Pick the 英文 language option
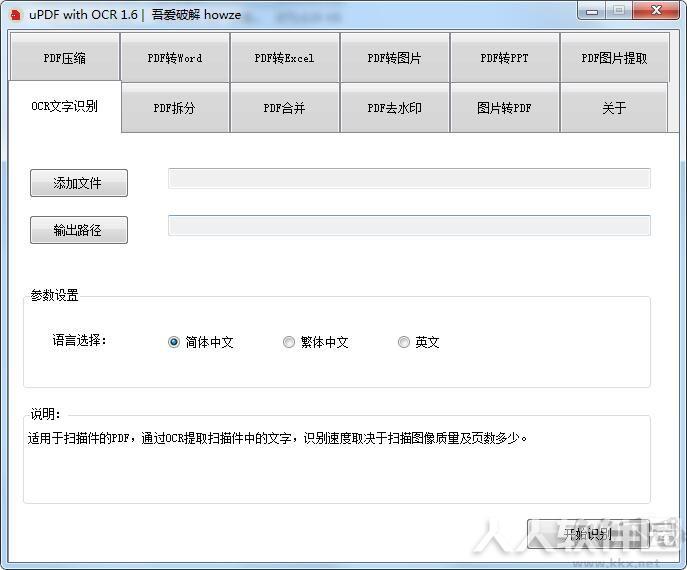The height and width of the screenshot is (570, 687). (x=404, y=342)
